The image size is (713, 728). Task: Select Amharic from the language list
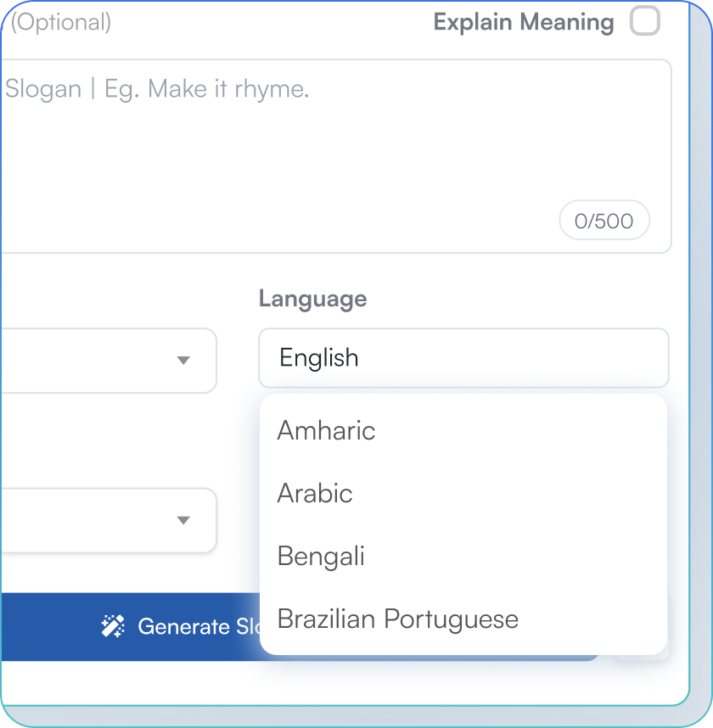click(x=327, y=430)
